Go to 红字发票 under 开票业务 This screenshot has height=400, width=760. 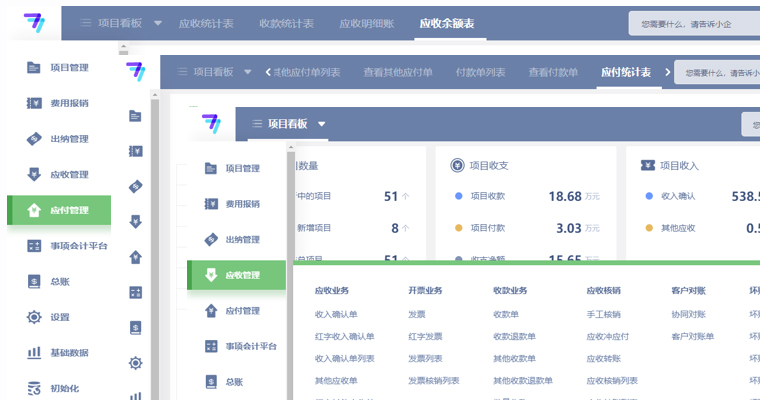424,336
